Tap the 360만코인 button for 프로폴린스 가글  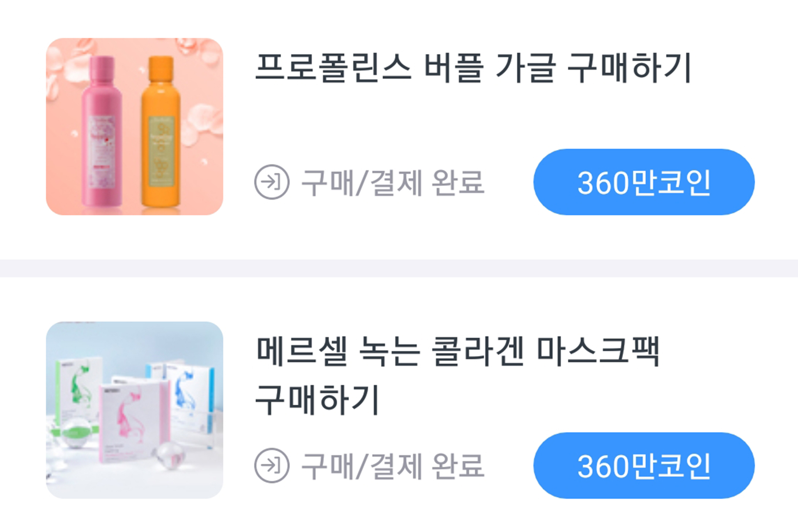(x=644, y=182)
